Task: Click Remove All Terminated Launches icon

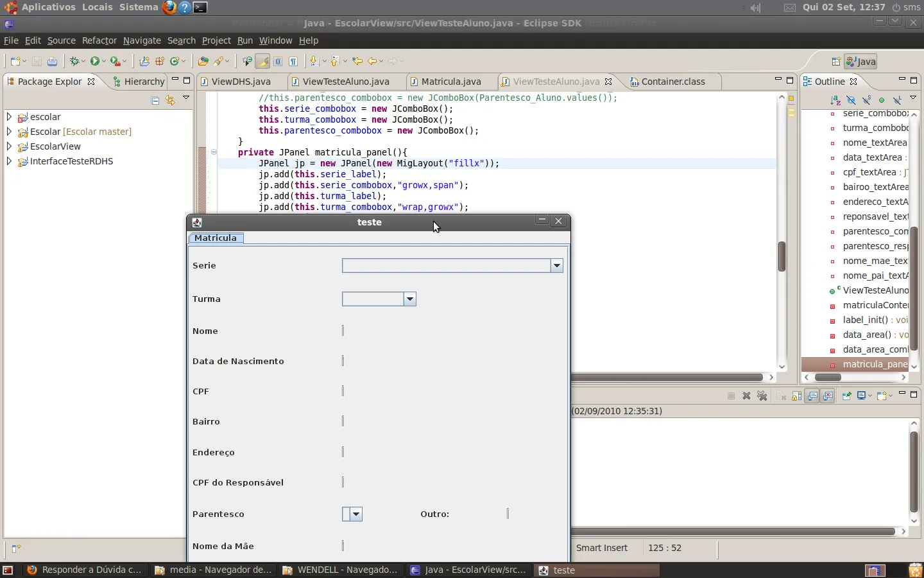Action: (x=762, y=396)
